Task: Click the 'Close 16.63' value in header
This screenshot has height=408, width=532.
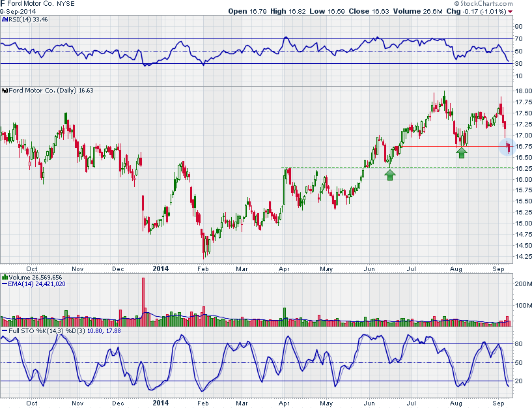Action: [x=369, y=11]
